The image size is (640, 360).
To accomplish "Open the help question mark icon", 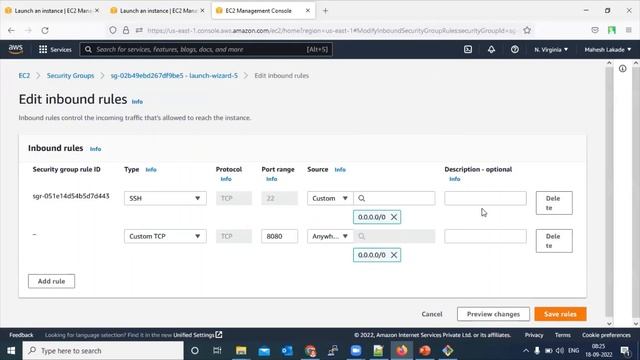I will click(x=515, y=49).
